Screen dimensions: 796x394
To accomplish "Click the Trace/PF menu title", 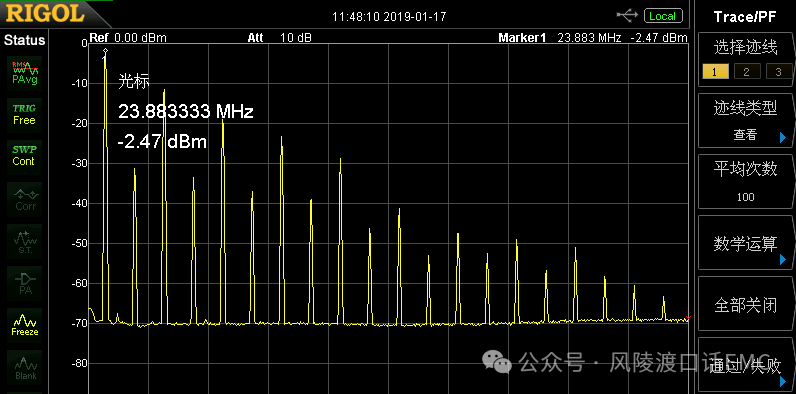I will [x=745, y=17].
